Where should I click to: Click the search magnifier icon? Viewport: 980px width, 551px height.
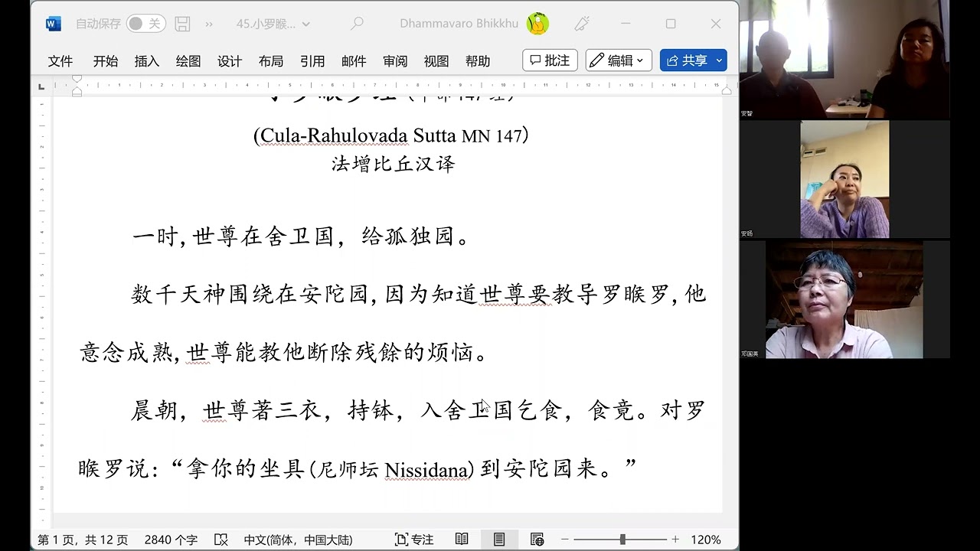357,24
